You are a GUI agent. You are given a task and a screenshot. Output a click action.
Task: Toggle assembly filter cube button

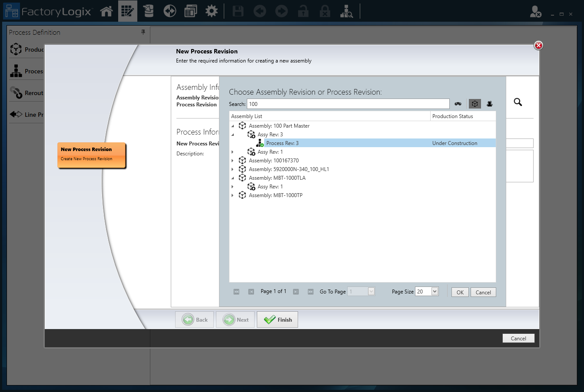474,104
